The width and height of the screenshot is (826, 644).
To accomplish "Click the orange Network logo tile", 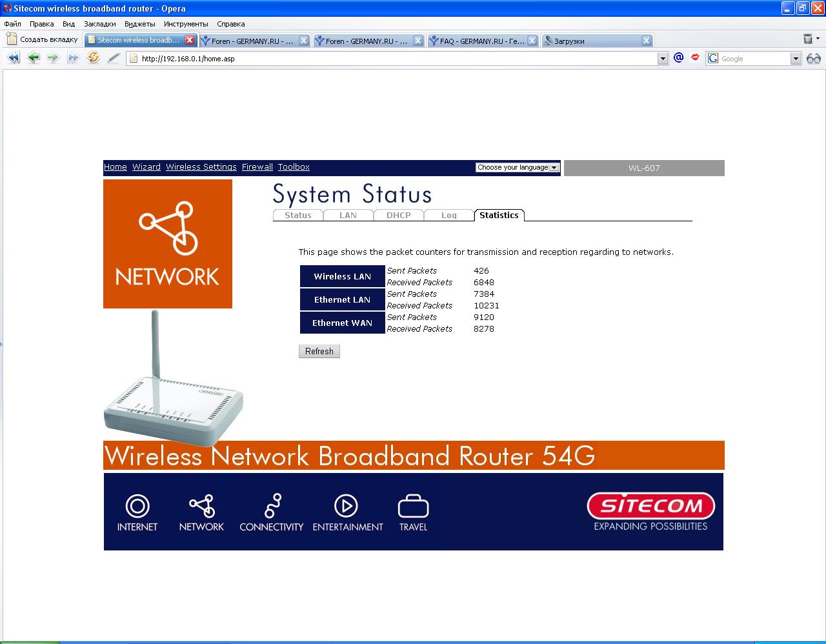I will point(168,244).
